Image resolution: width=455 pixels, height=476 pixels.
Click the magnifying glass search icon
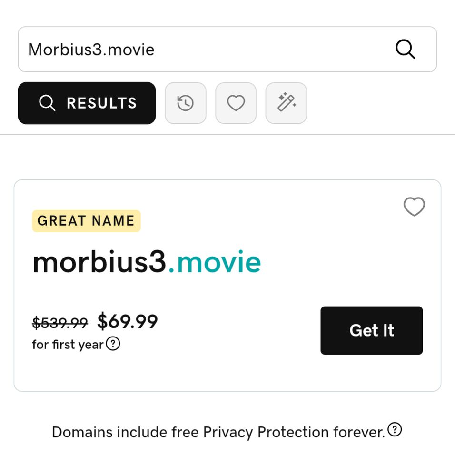pyautogui.click(x=405, y=49)
